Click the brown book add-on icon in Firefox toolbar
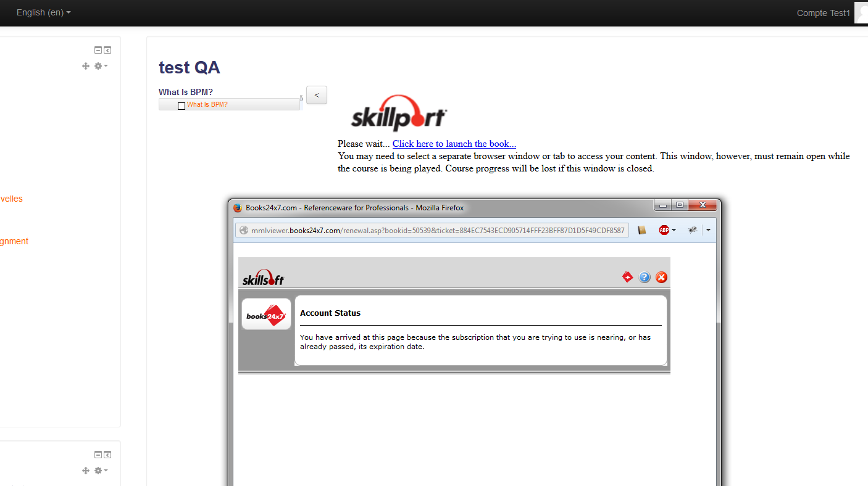 (642, 230)
